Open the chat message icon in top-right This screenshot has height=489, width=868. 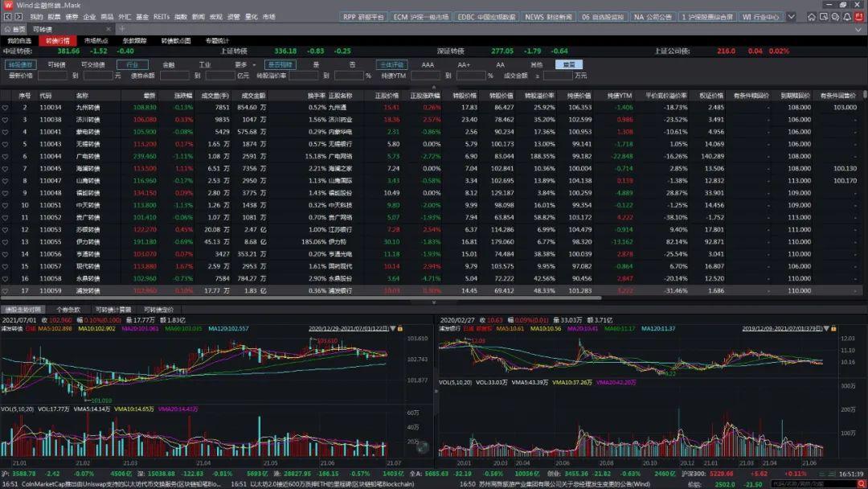tap(835, 17)
